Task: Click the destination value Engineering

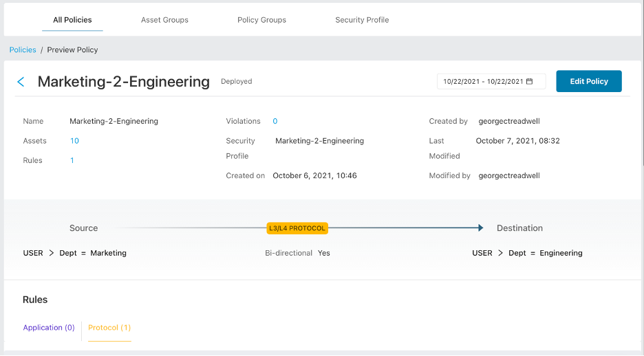Action: 561,253
